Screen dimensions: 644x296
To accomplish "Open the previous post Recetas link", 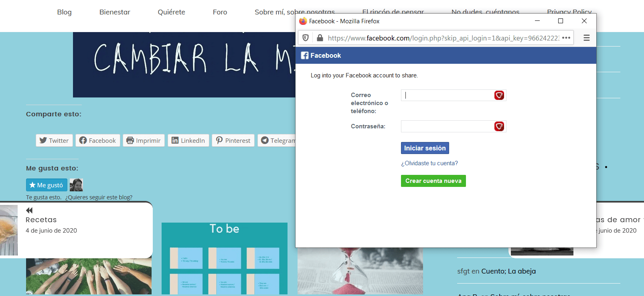I will coord(41,220).
